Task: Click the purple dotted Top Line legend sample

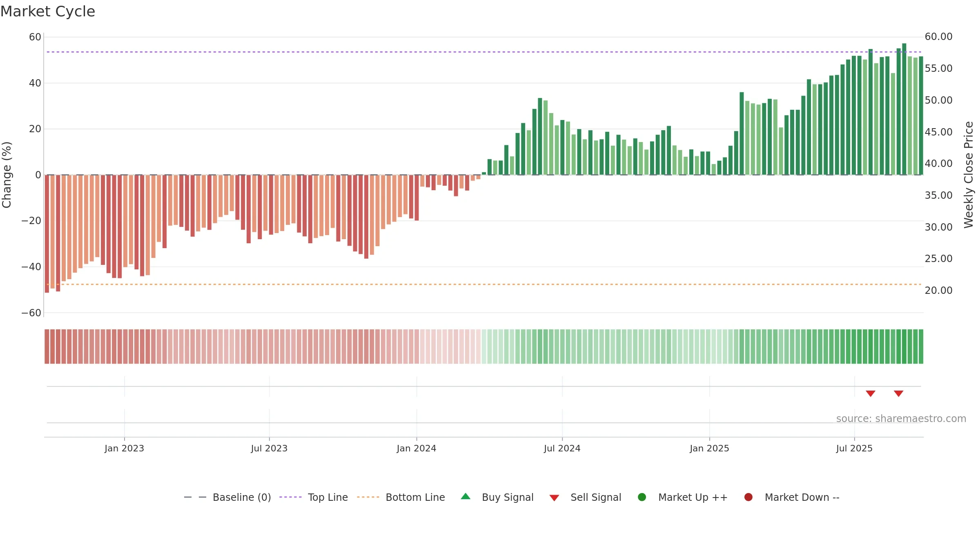Action: click(x=290, y=497)
